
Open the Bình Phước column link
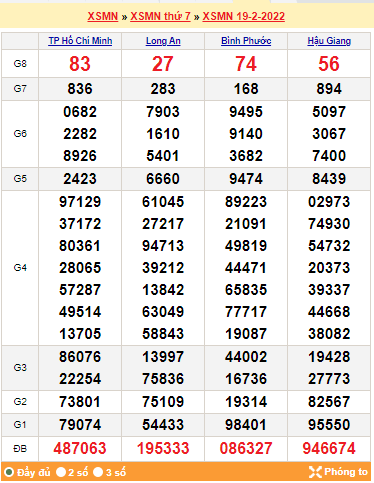[246, 41]
